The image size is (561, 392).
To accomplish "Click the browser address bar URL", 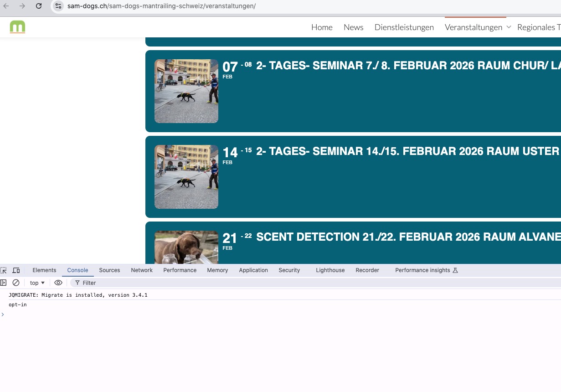I will (161, 6).
